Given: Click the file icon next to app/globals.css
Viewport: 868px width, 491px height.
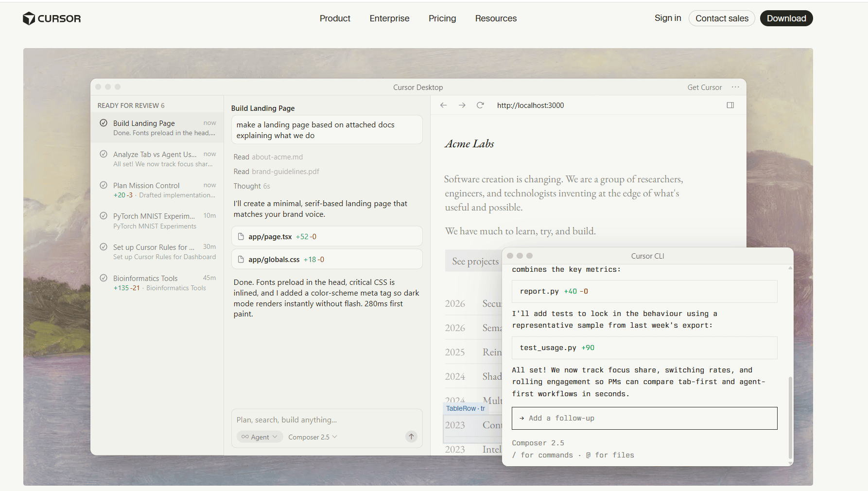Looking at the screenshot, I should 241,260.
